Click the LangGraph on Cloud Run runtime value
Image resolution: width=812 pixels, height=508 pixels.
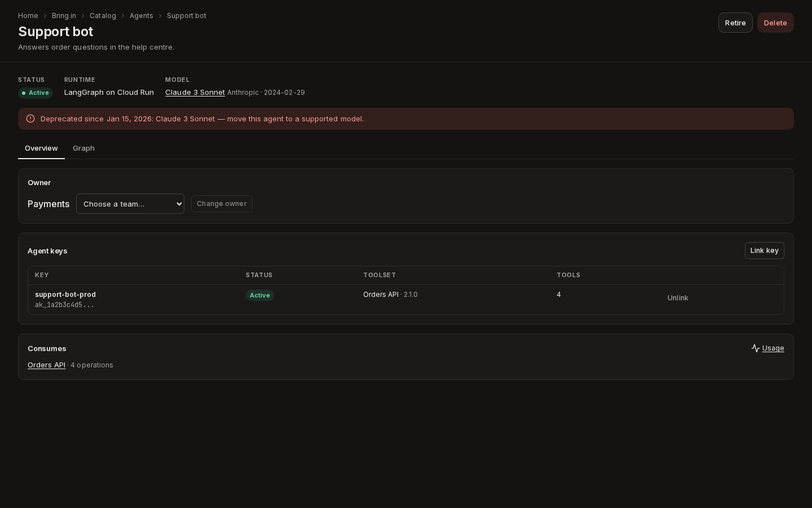click(109, 93)
